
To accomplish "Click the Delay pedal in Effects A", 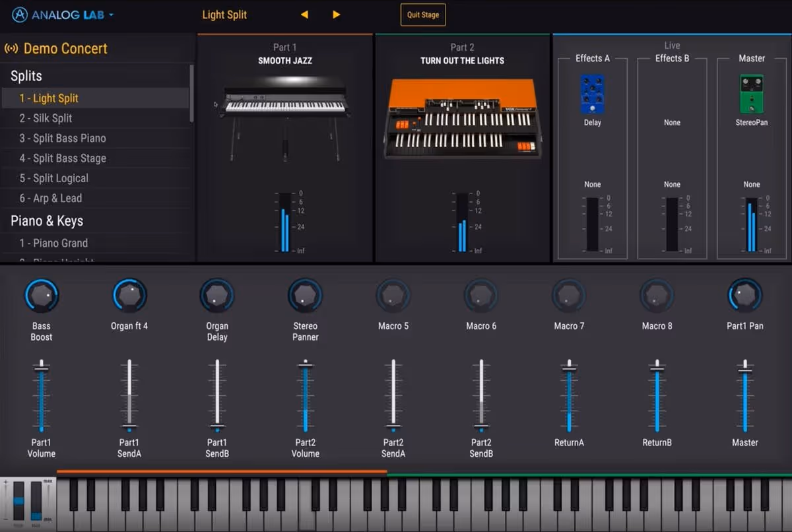I will (593, 94).
